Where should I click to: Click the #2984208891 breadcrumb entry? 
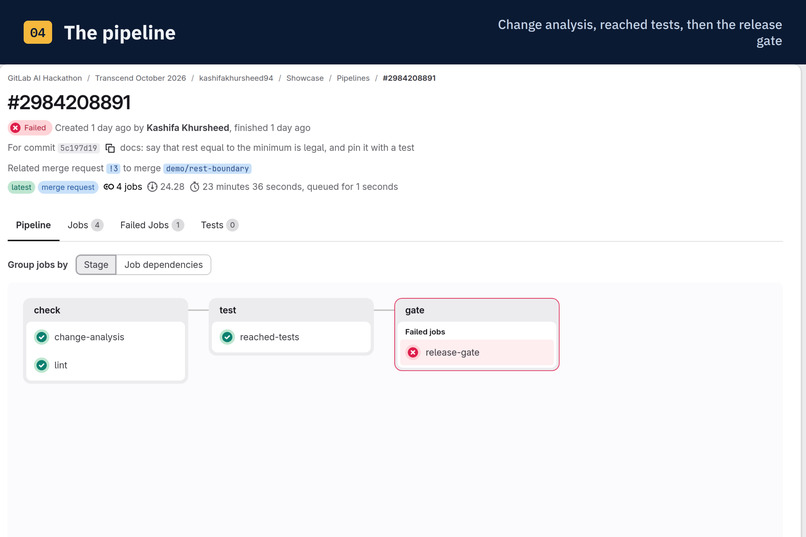click(409, 78)
